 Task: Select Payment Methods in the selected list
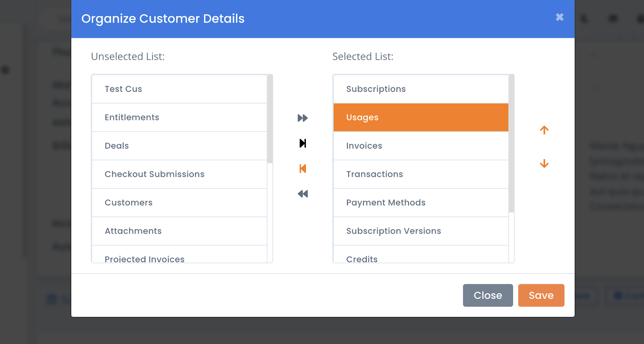pos(421,202)
